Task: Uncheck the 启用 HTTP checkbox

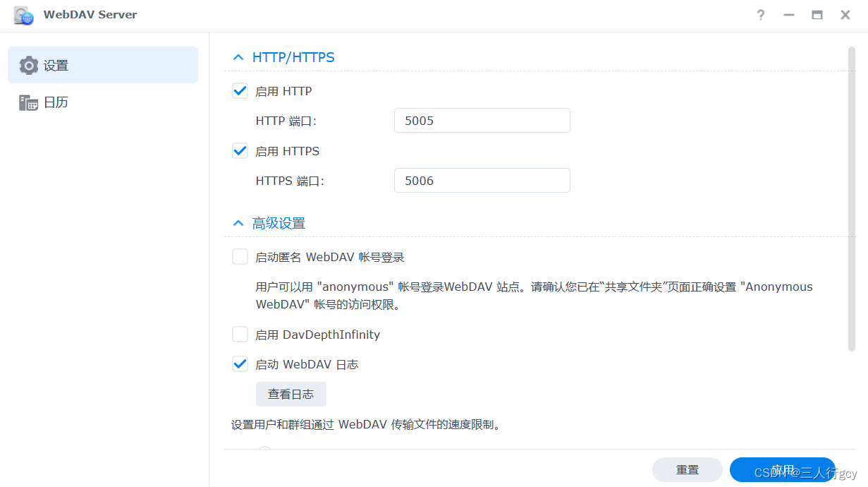Action: [240, 91]
